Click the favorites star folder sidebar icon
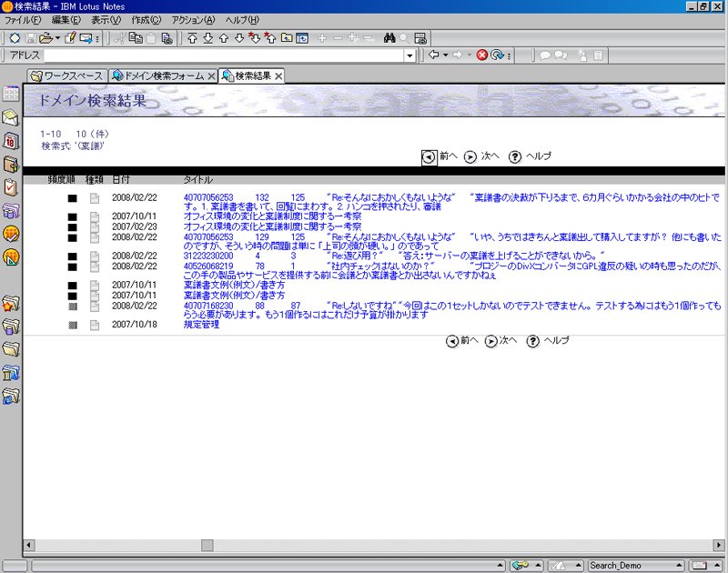 pos(11,304)
